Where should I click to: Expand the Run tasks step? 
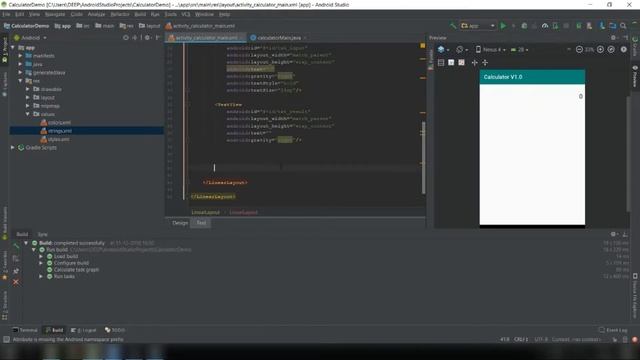41,276
